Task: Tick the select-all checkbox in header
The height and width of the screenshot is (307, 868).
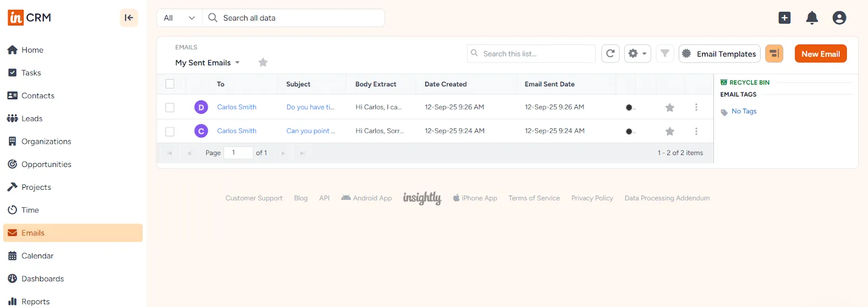Action: 170,84
